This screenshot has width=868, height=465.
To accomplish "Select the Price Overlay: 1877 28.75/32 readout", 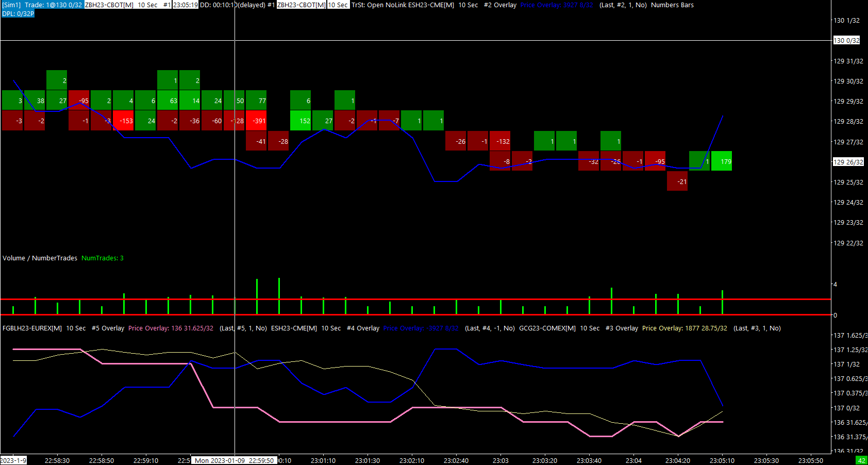I will point(685,328).
